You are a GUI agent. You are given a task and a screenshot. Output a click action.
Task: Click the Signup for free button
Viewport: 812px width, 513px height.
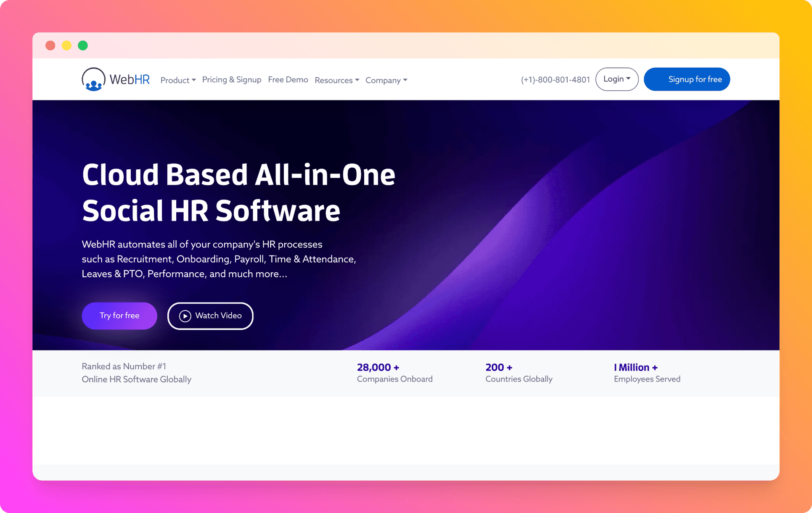tap(687, 79)
